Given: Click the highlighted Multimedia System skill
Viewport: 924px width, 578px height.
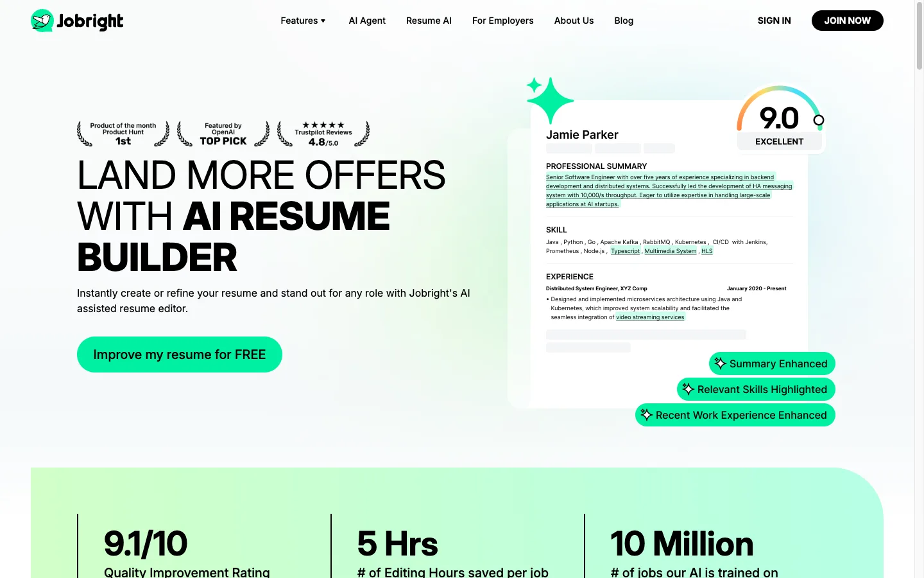Looking at the screenshot, I should click(671, 251).
